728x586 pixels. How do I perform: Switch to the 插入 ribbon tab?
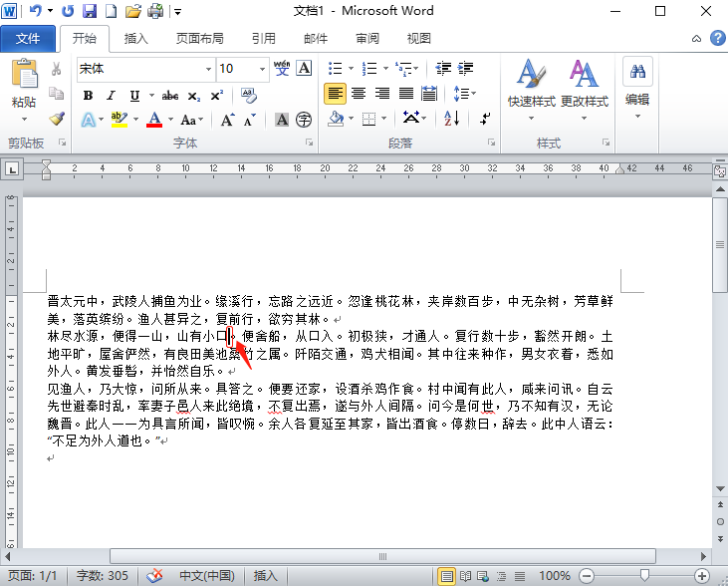click(x=136, y=39)
